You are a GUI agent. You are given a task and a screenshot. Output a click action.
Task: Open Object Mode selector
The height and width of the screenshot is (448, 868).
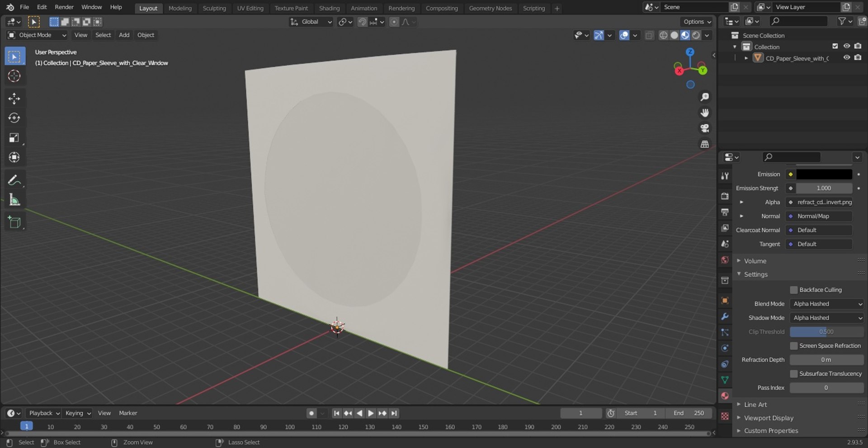coord(37,35)
